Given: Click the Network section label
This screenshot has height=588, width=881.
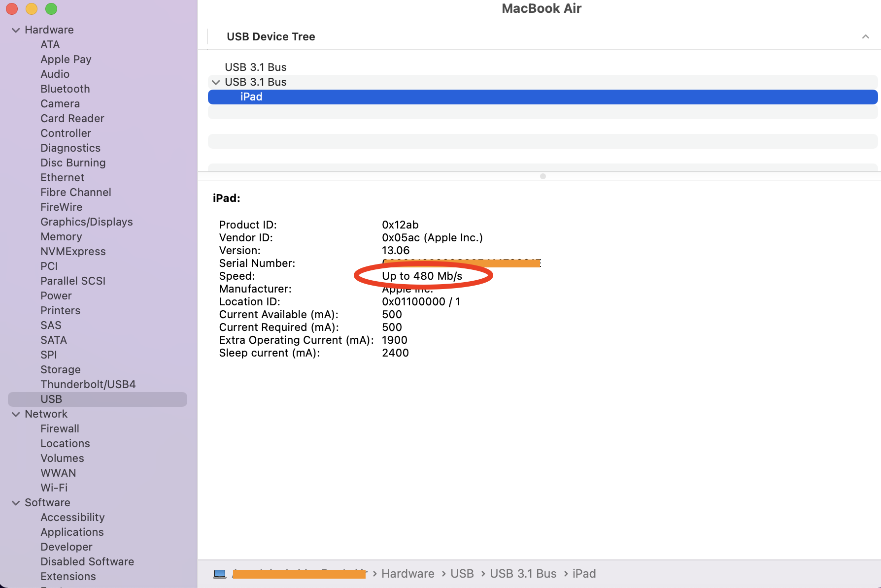Looking at the screenshot, I should (46, 414).
